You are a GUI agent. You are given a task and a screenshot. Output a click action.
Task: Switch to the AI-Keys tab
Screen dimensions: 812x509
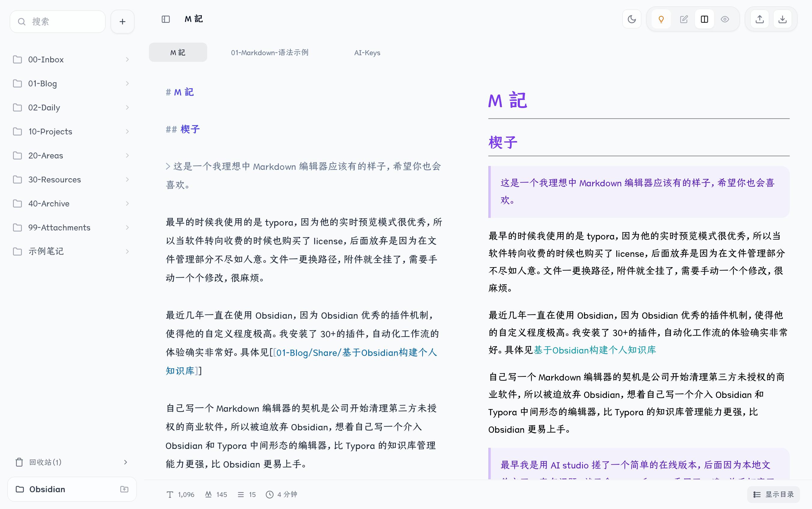pos(367,53)
